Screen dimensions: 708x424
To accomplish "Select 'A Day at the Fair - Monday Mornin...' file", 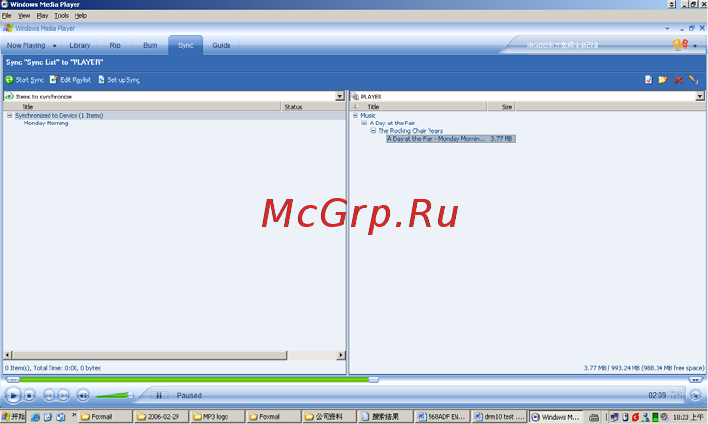I will coord(451,139).
